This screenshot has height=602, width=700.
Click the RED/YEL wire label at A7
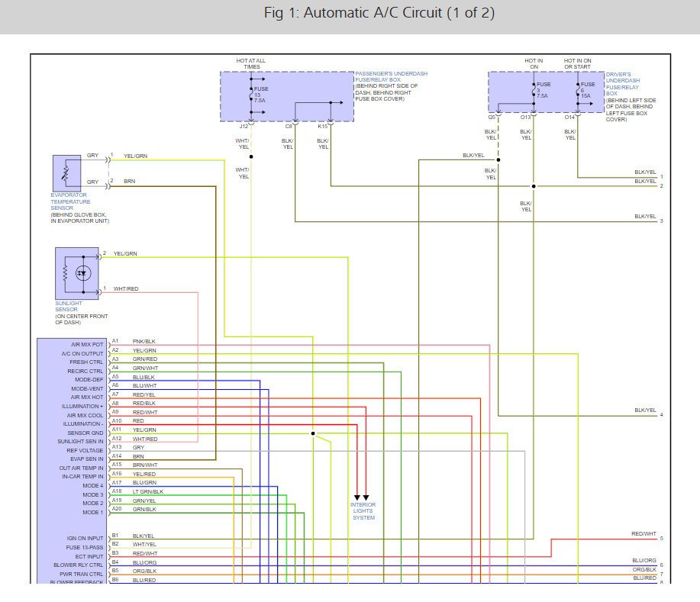tap(144, 394)
